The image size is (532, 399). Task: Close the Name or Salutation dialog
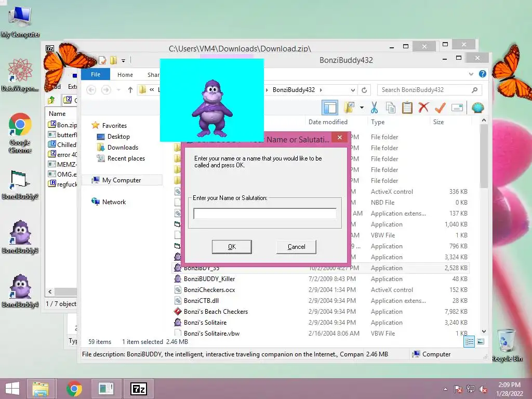(x=340, y=137)
